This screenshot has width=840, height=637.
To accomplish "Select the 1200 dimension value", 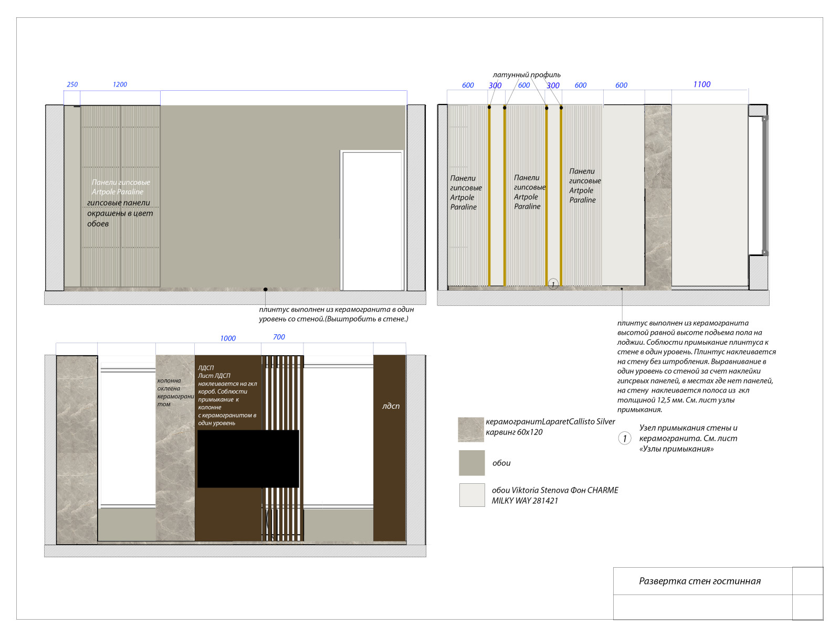I will point(120,84).
